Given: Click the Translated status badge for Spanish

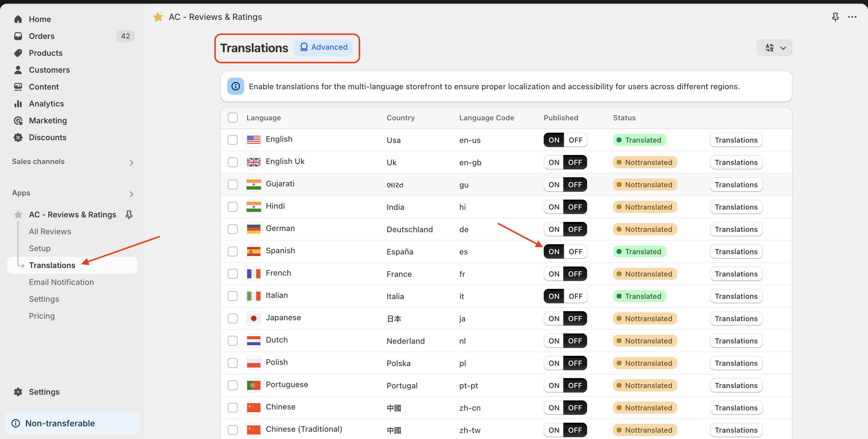Looking at the screenshot, I should [639, 251].
